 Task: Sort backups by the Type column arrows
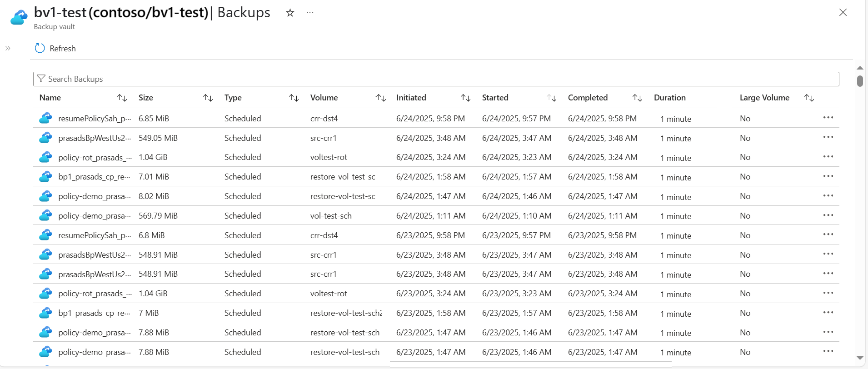tap(294, 98)
